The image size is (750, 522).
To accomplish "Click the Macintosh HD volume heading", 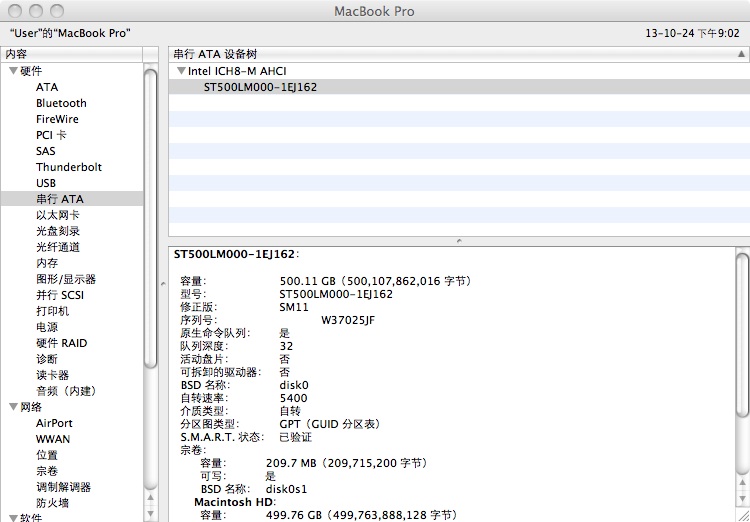I will 235,502.
